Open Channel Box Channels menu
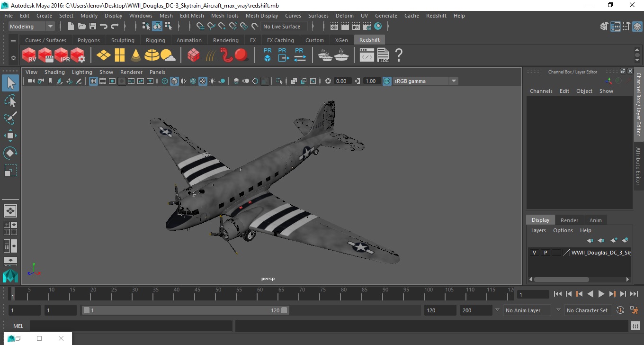644x345 pixels. (541, 91)
